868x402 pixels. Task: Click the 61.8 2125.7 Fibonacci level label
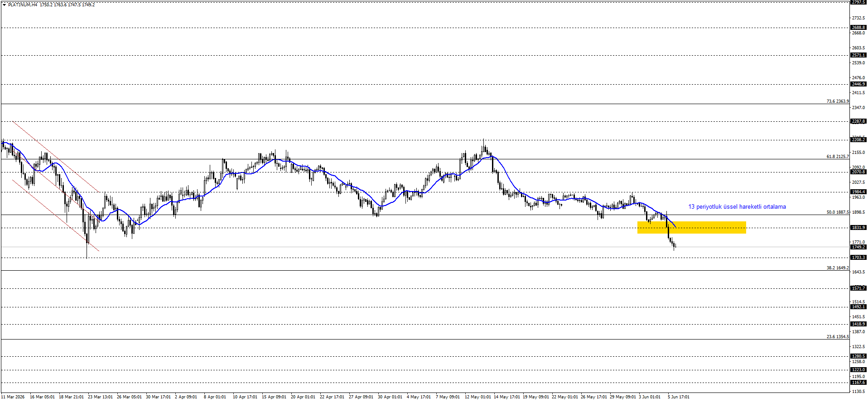838,157
